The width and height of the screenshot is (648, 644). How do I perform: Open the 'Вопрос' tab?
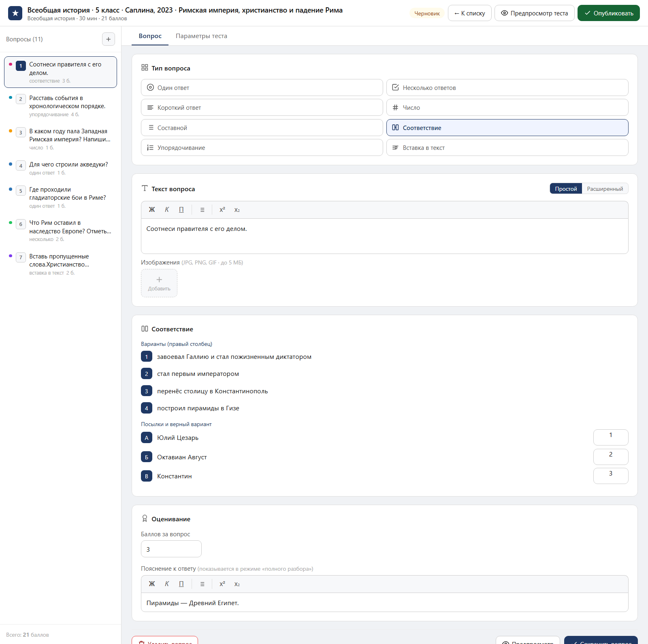150,36
